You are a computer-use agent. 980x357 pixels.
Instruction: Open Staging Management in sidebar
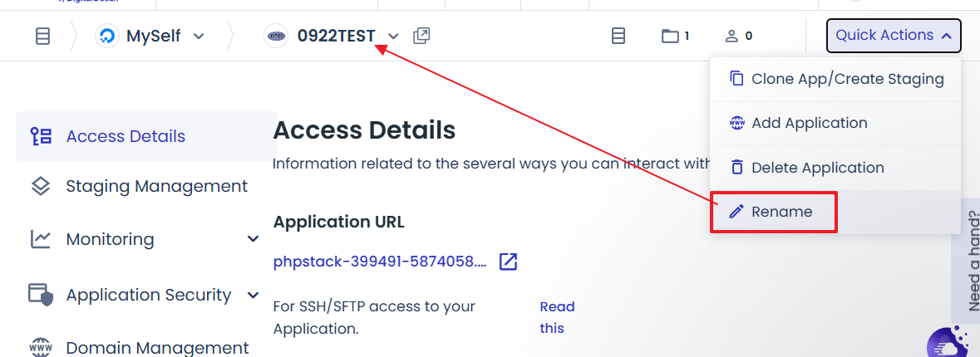[x=156, y=186]
